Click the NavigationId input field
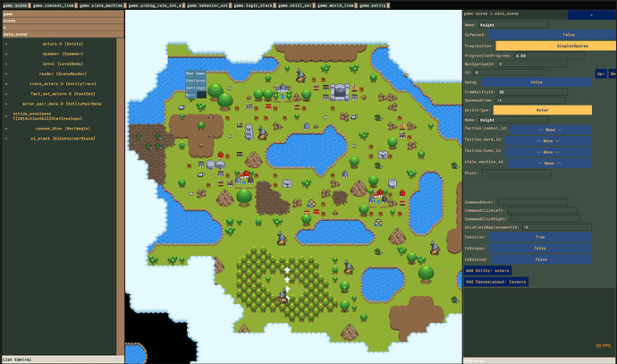This screenshot has height=364, width=617. pos(533,63)
